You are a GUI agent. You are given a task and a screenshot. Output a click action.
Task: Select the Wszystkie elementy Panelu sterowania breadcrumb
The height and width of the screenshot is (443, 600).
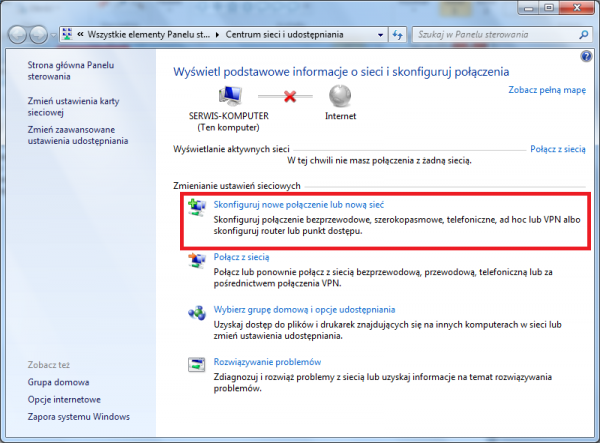[x=148, y=34]
